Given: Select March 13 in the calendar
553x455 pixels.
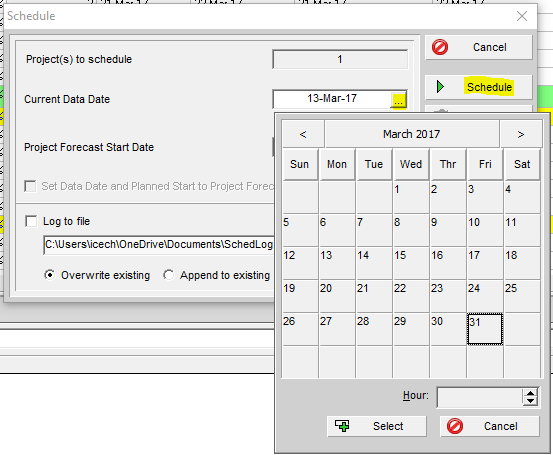Looking at the screenshot, I should pyautogui.click(x=337, y=263).
